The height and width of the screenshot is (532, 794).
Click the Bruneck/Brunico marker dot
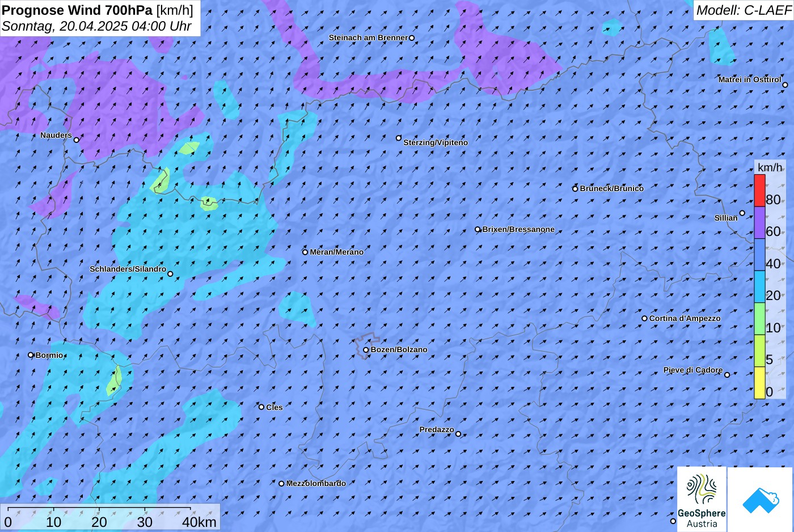pyautogui.click(x=575, y=189)
